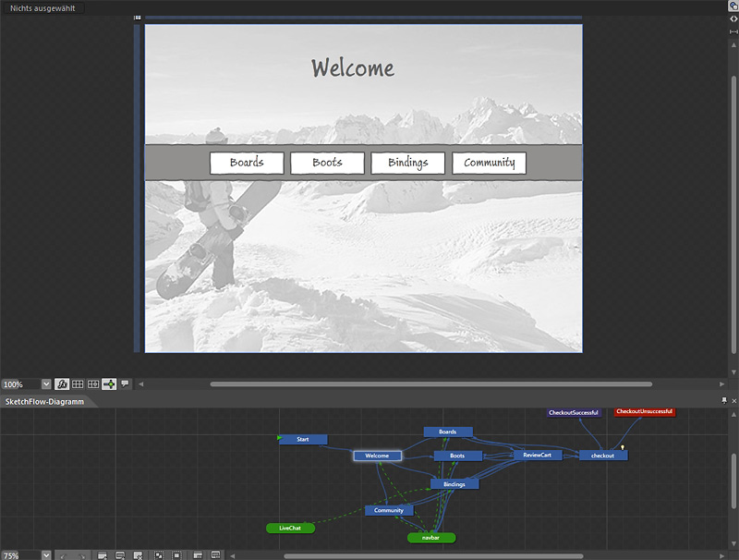Enable snap to gridlines
The image size is (739, 560).
click(x=93, y=384)
